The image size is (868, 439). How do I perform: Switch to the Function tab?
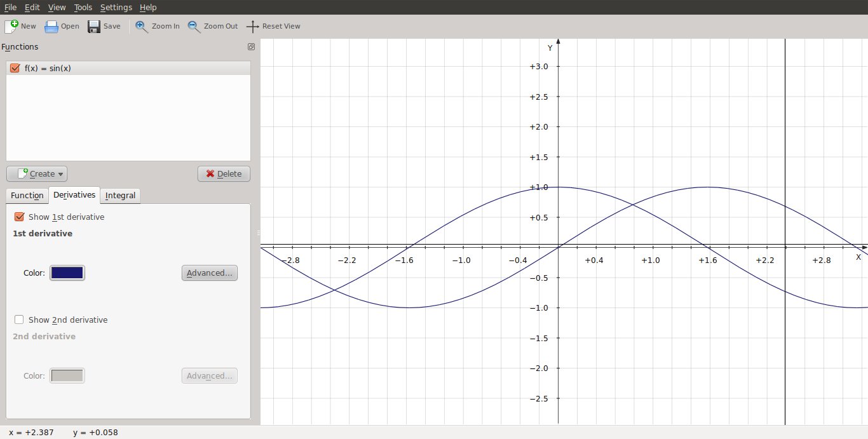pos(27,195)
